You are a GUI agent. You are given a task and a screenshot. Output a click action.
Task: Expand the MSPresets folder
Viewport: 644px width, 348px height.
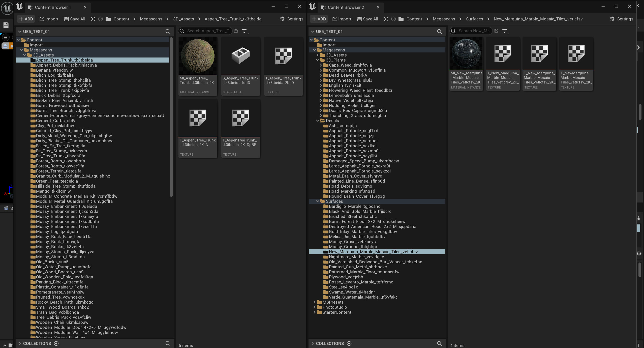[314, 302]
